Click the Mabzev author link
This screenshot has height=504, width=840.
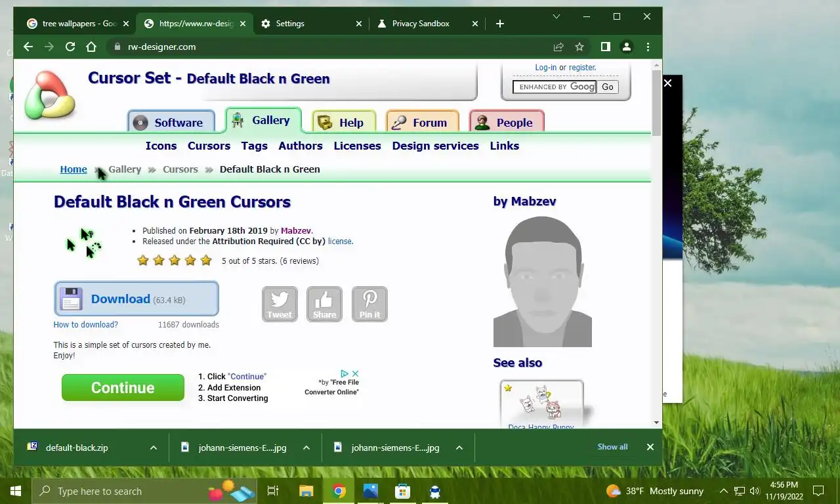pyautogui.click(x=296, y=230)
